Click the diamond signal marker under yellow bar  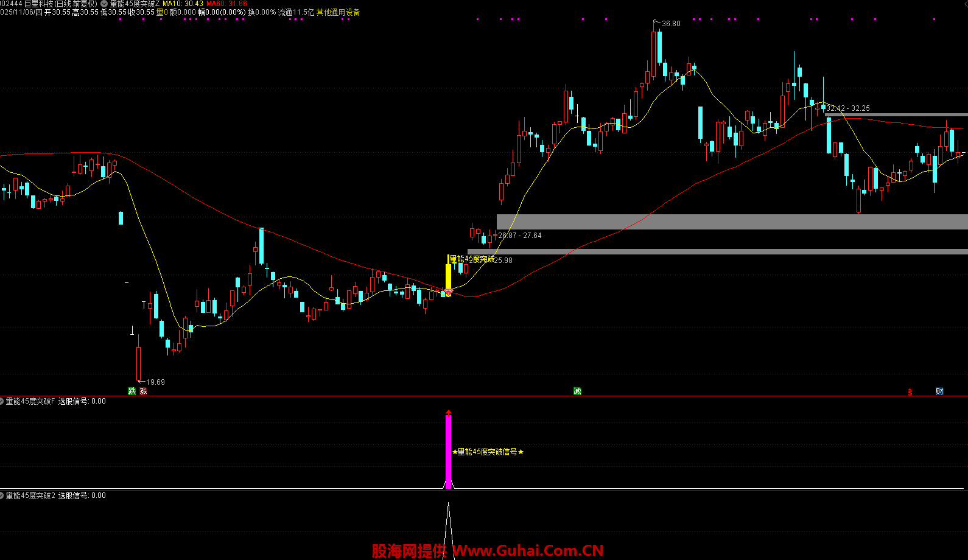[449, 293]
